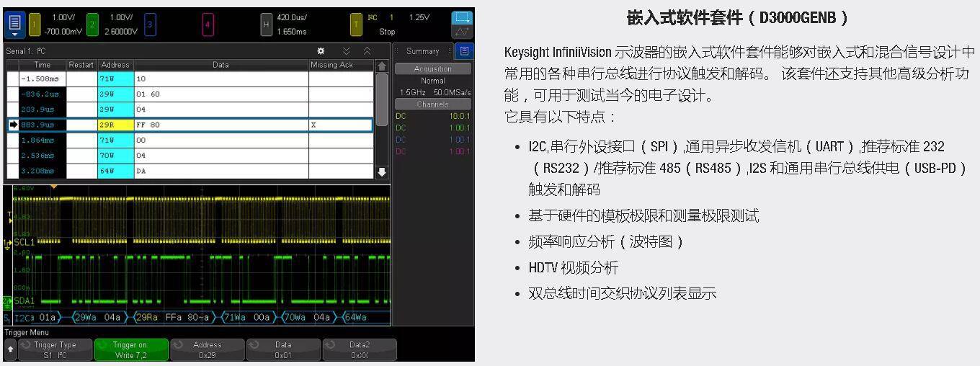The image size is (980, 366).
Task: Open trigger settings via the T icon
Action: (356, 24)
